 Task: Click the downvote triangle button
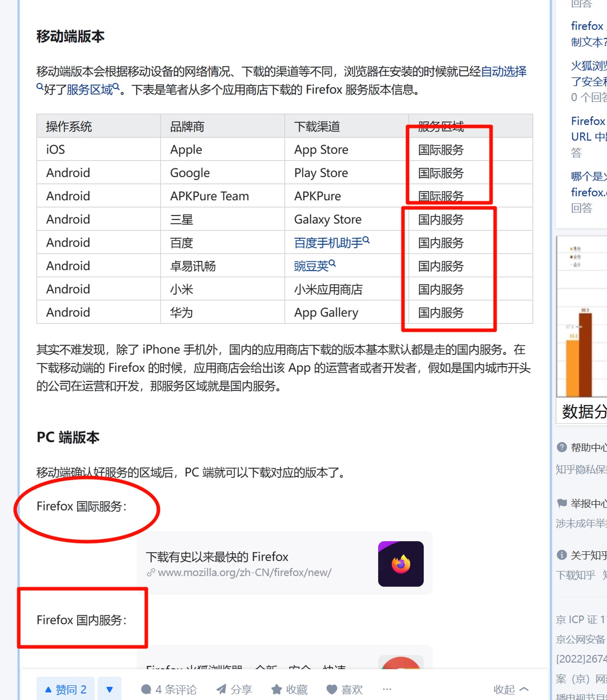click(x=109, y=689)
